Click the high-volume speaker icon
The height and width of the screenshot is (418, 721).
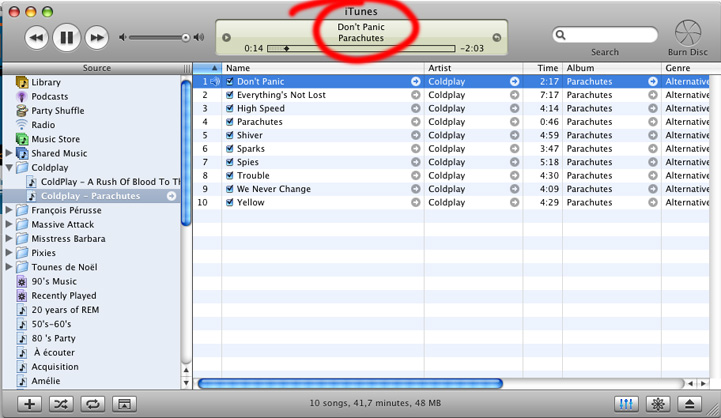(x=199, y=38)
